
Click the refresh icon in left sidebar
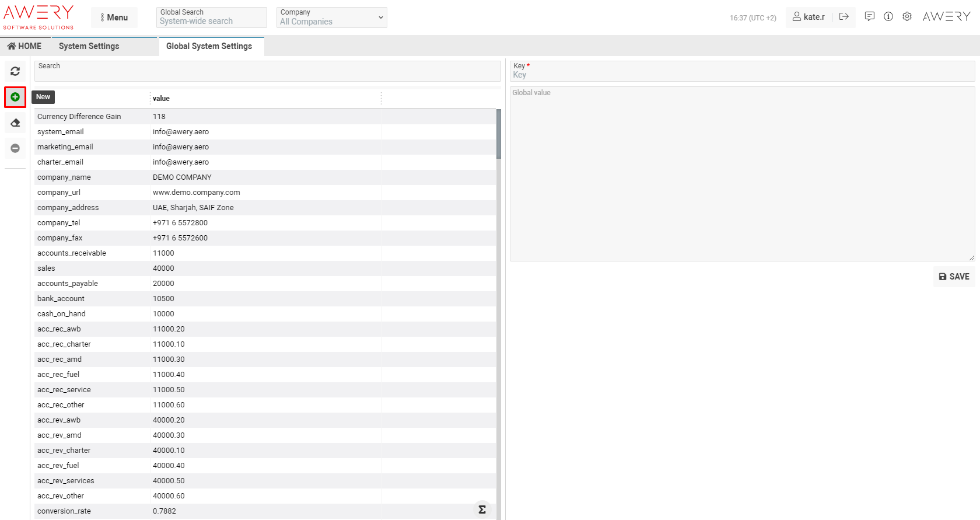(15, 71)
